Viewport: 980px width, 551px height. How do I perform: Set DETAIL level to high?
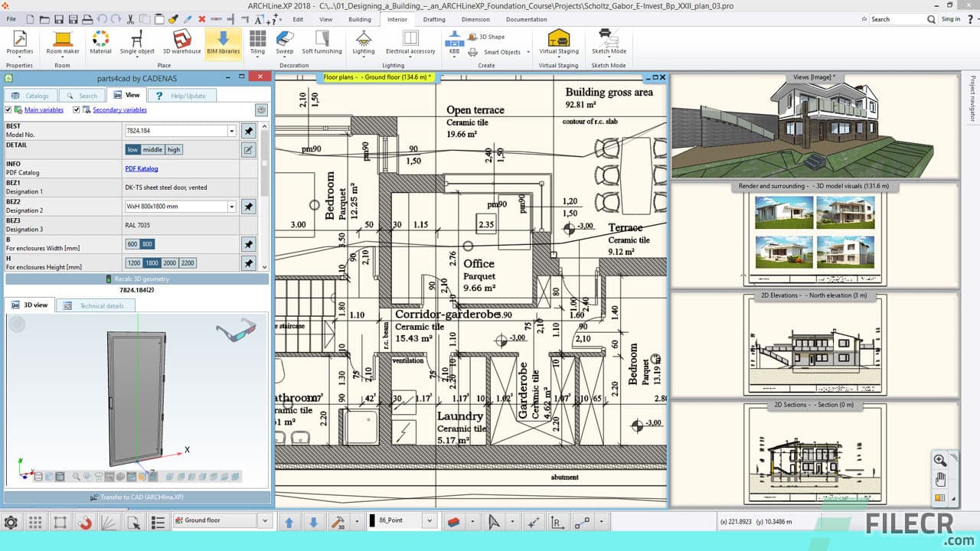pyautogui.click(x=172, y=149)
